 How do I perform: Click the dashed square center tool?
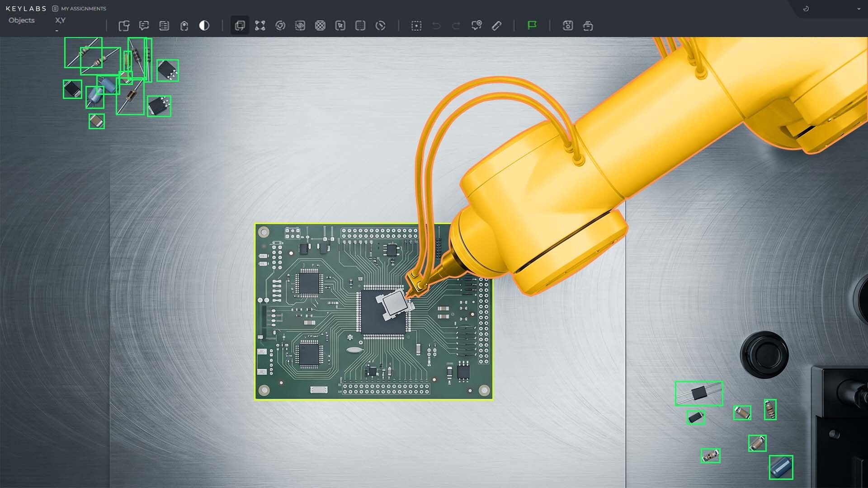click(416, 26)
